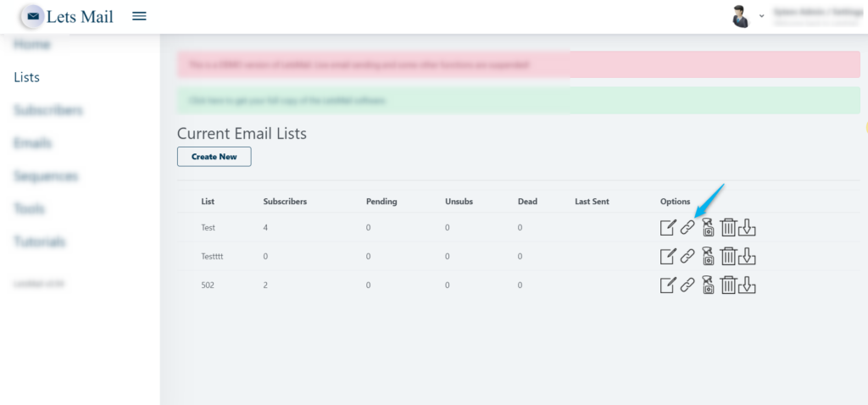This screenshot has width=868, height=405.
Task: Click the spray bottle clean icon for Test
Action: coord(708,227)
